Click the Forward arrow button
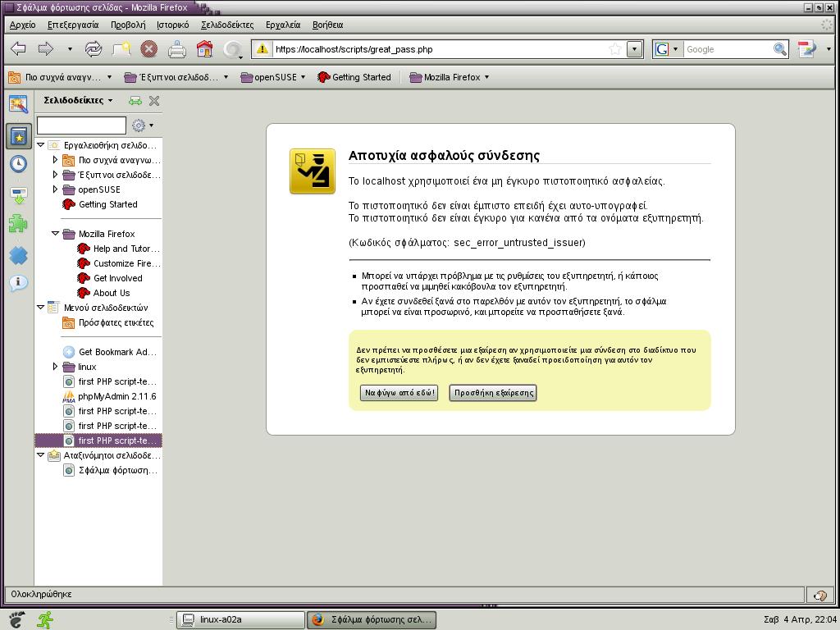Image resolution: width=840 pixels, height=630 pixels. 46,49
